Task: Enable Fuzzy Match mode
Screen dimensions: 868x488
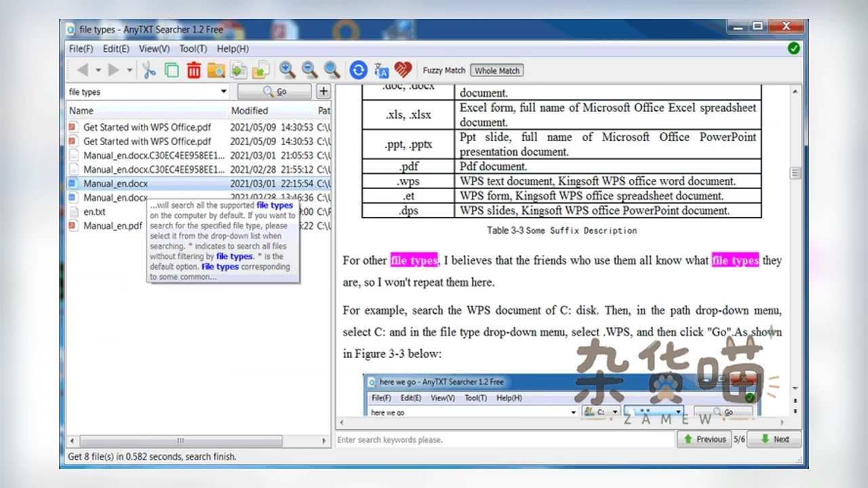Action: (444, 70)
